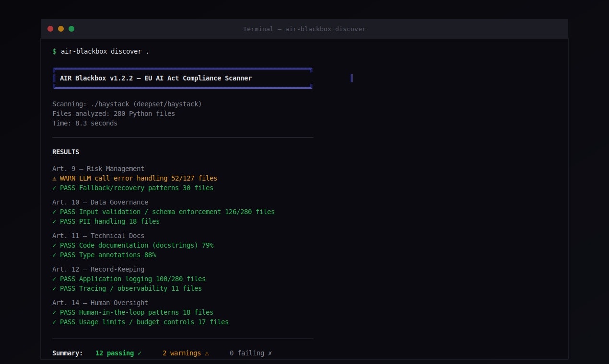The height and width of the screenshot is (364, 609).
Task: Click 'PASS PII handling 18 files'
Action: 110,221
